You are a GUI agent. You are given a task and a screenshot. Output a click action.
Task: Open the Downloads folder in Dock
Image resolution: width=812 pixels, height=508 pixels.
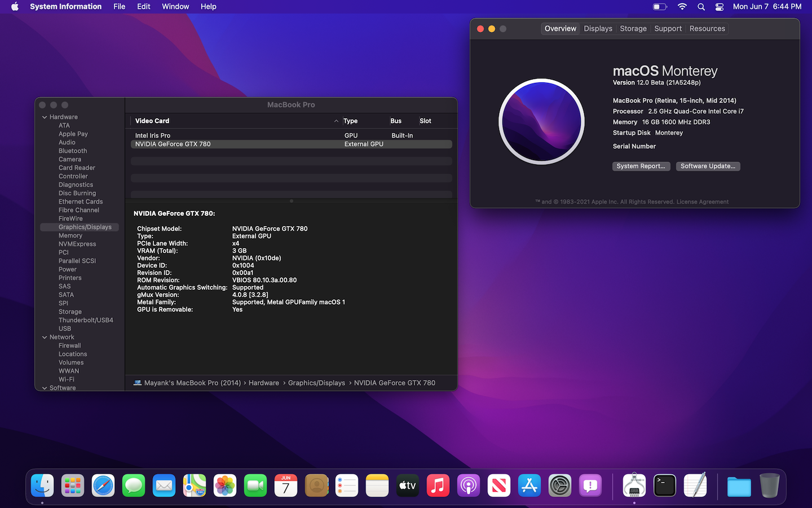point(739,486)
